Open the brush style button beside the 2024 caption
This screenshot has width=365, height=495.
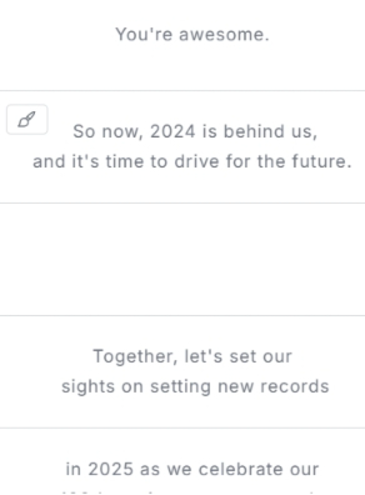pos(27,120)
